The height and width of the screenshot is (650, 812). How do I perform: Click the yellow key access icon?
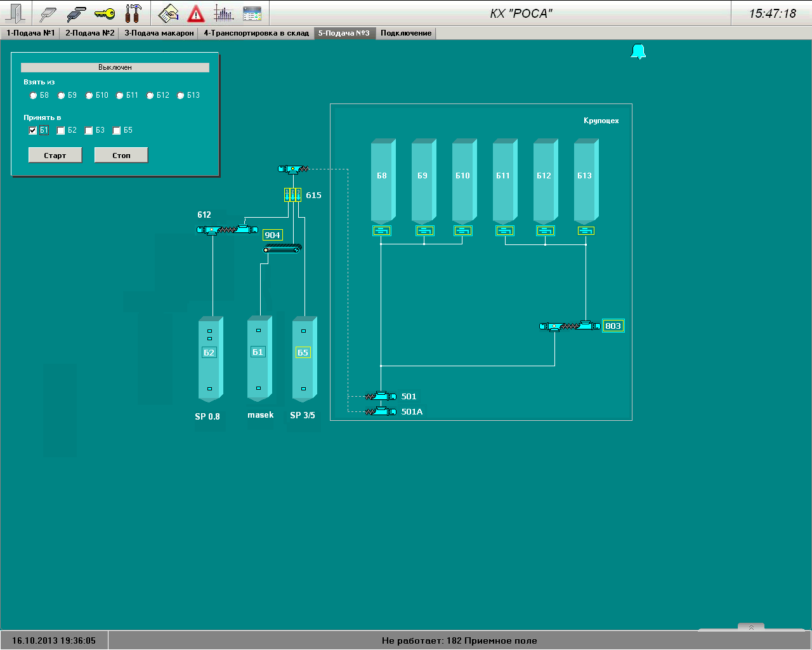click(105, 13)
